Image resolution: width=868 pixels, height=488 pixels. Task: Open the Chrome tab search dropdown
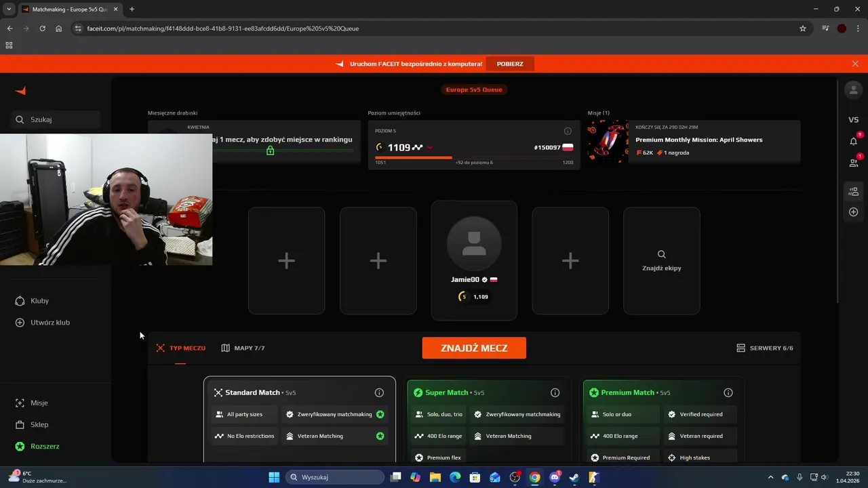tap(9, 9)
